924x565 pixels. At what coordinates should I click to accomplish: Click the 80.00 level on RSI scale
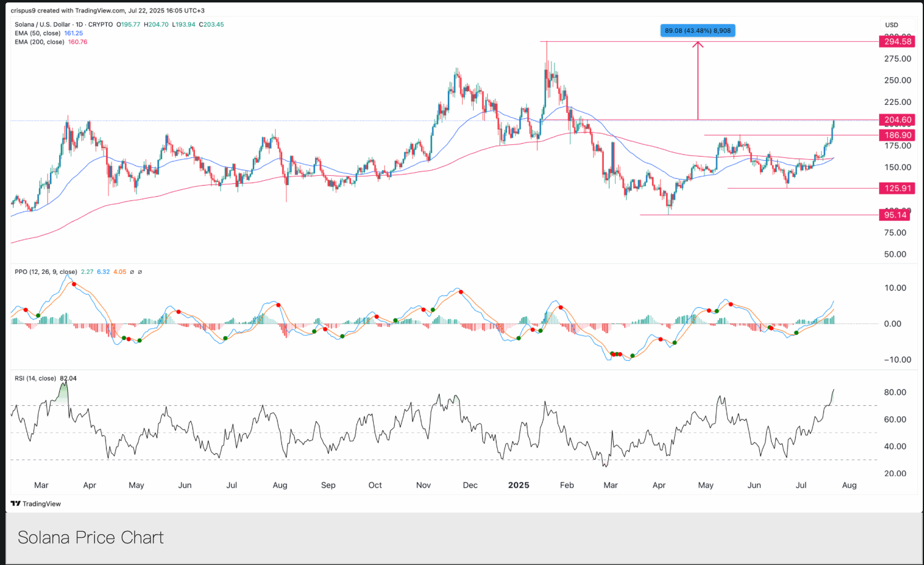894,392
